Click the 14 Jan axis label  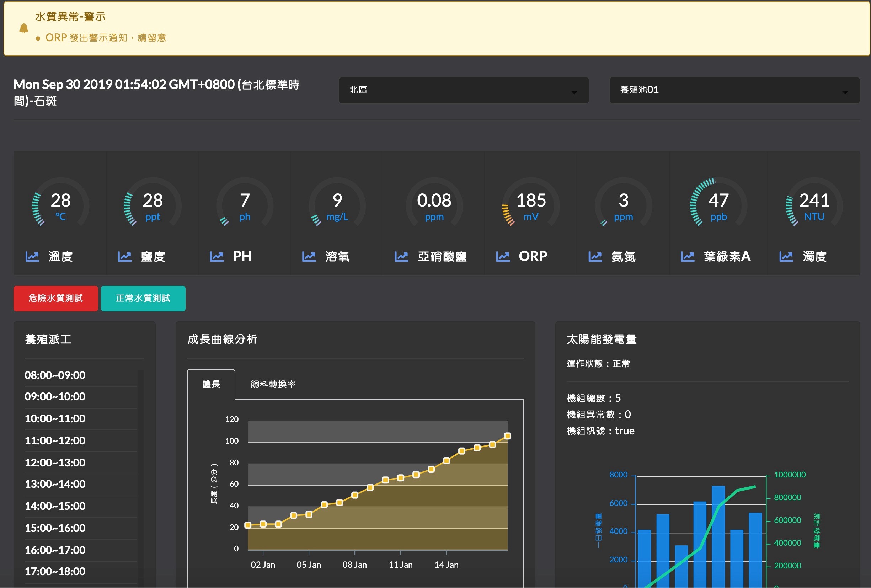pyautogui.click(x=447, y=565)
